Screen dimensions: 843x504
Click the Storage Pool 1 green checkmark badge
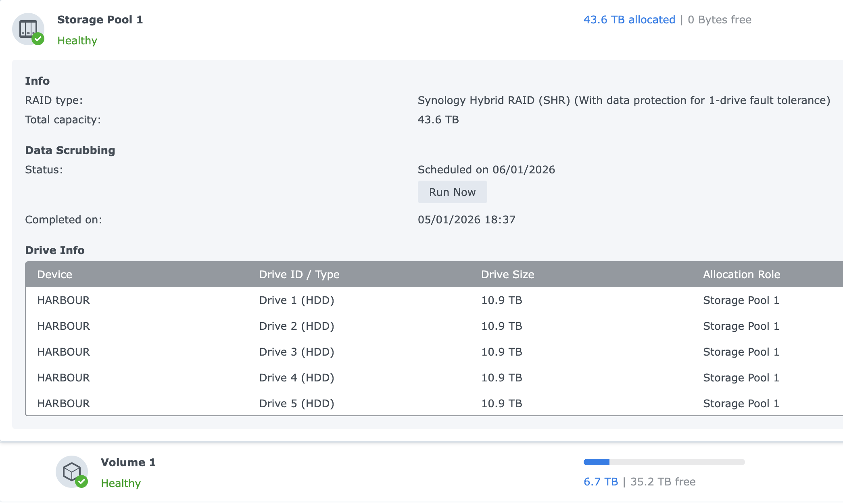coord(38,39)
